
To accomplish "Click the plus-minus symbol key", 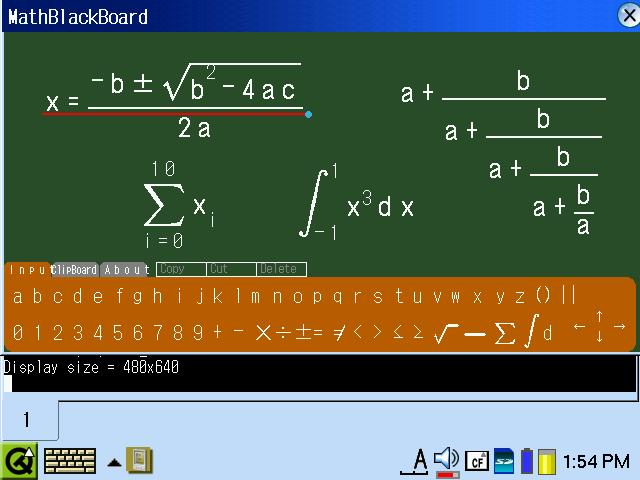I will coord(301,332).
